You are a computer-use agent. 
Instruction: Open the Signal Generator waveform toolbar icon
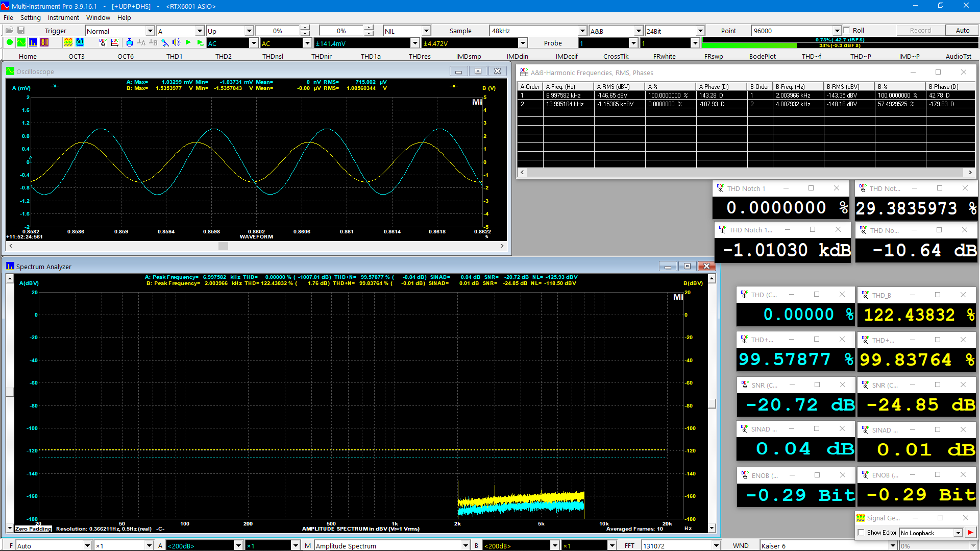click(68, 43)
